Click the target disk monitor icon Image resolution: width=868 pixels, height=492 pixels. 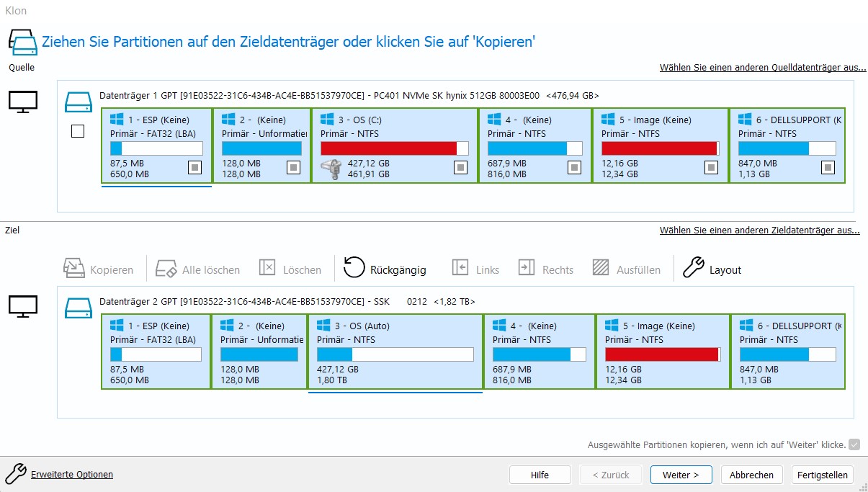(23, 306)
